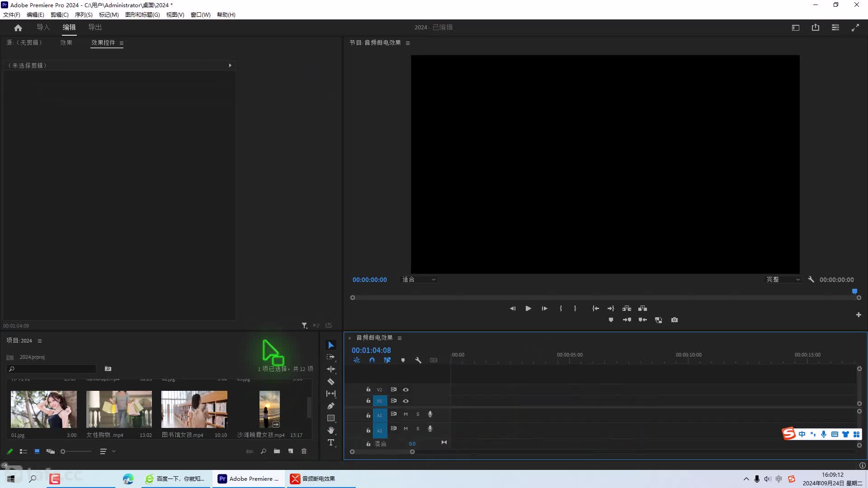The height and width of the screenshot is (488, 868).
Task: Open timeline sequence panel menu
Action: tap(400, 338)
